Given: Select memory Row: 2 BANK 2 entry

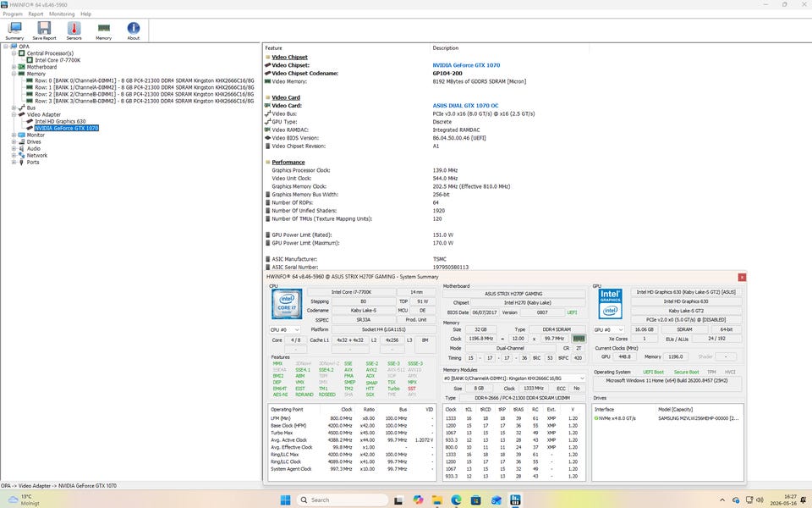Looking at the screenshot, I should point(145,94).
